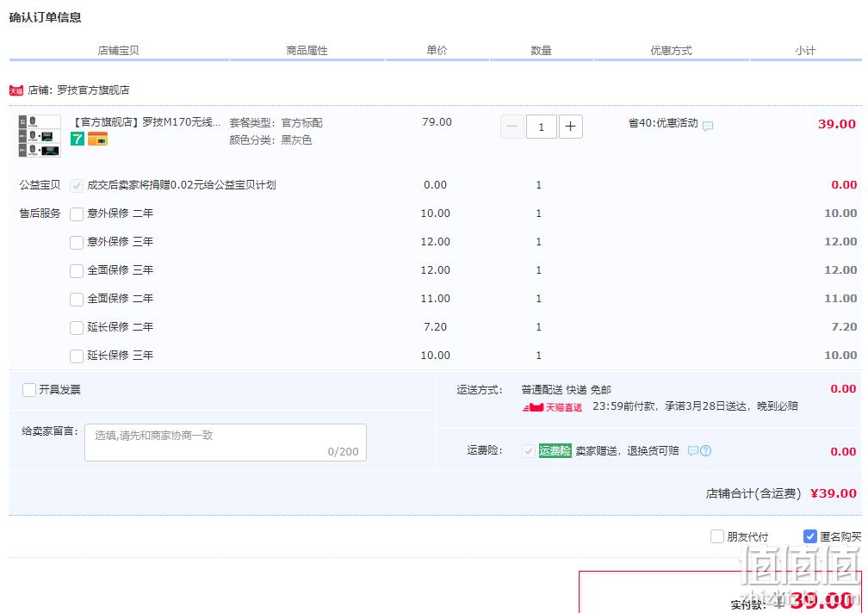Click the 售后服务 label
This screenshot has height=613, width=868.
(x=40, y=213)
